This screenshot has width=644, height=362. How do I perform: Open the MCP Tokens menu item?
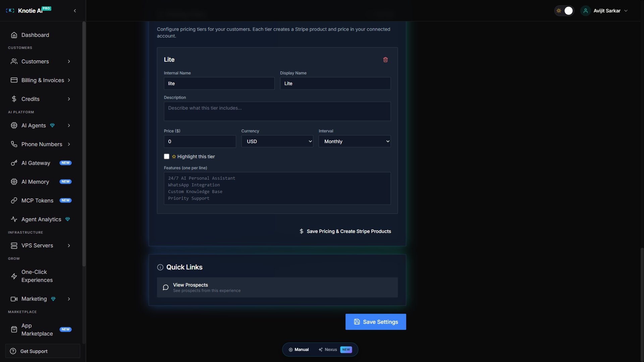[x=41, y=200]
